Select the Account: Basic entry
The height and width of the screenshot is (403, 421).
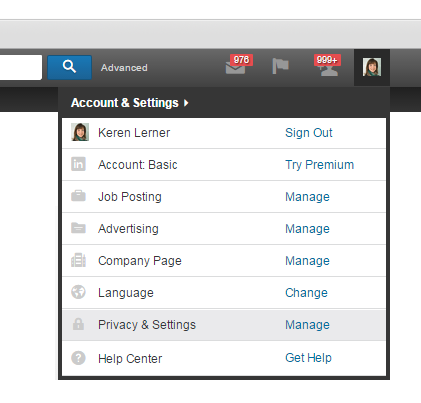point(138,165)
